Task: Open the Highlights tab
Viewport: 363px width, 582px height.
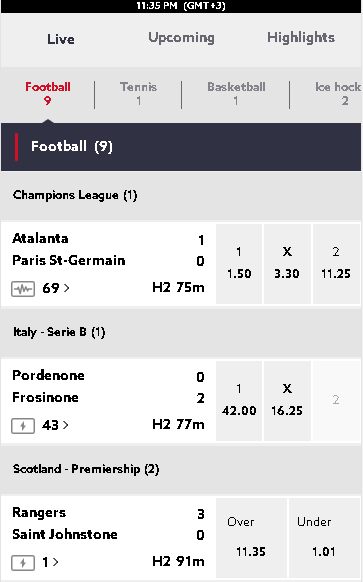Action: tap(301, 37)
